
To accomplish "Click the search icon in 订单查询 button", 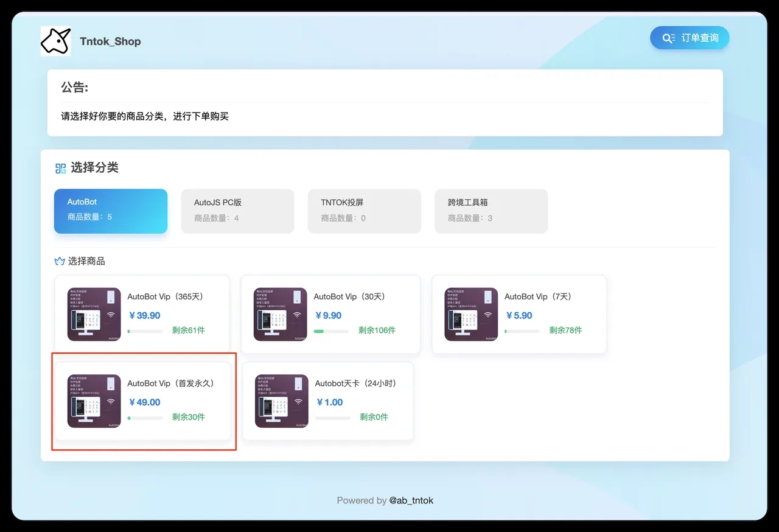I will click(x=668, y=38).
